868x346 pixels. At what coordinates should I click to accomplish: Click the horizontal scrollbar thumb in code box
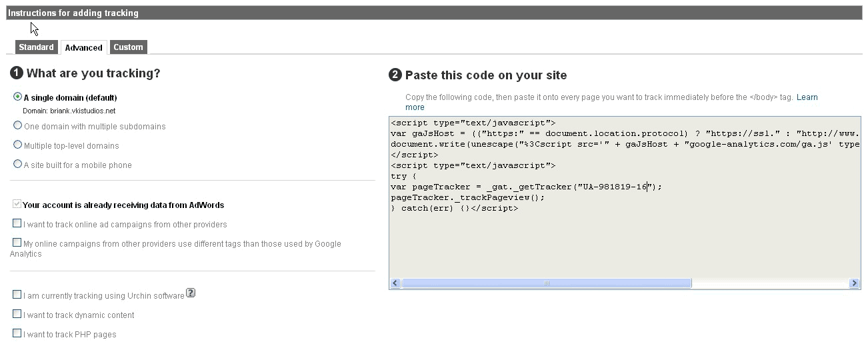pyautogui.click(x=546, y=283)
